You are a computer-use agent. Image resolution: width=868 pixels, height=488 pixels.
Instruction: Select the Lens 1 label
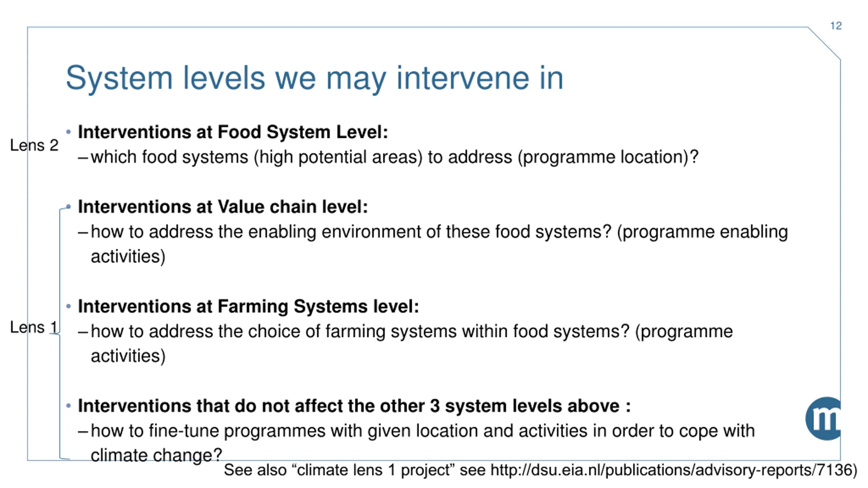pyautogui.click(x=34, y=327)
